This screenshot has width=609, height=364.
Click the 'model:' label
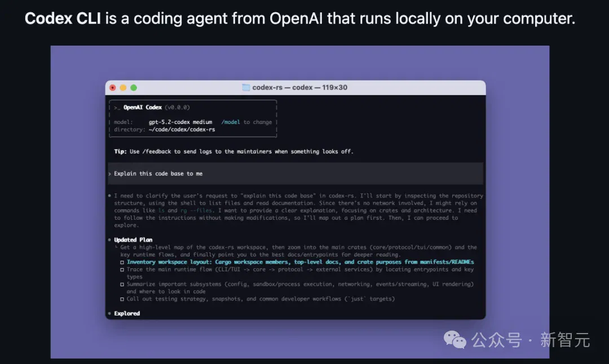point(123,122)
